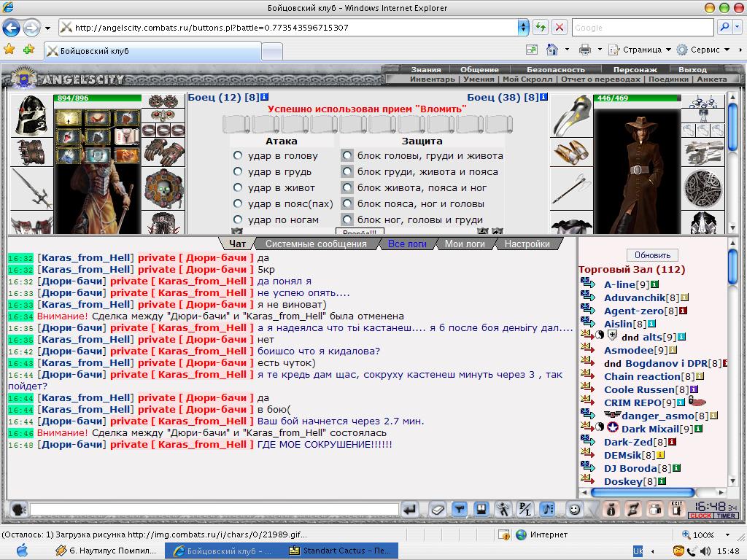Screen dimensions: 747x560
Task: Click player name Asmodee
Action: [x=629, y=351]
